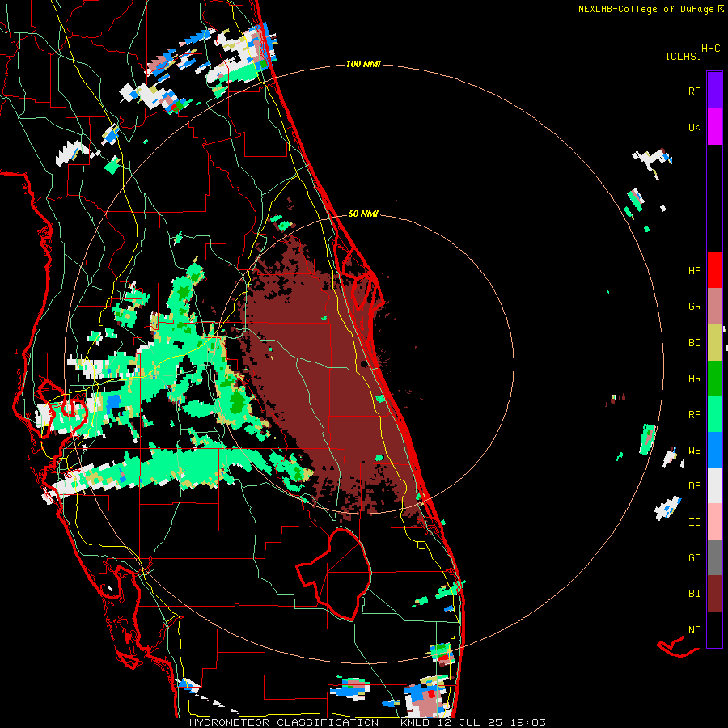Click the 'BI' legend label
Screen dimensions: 728x728
tap(694, 594)
